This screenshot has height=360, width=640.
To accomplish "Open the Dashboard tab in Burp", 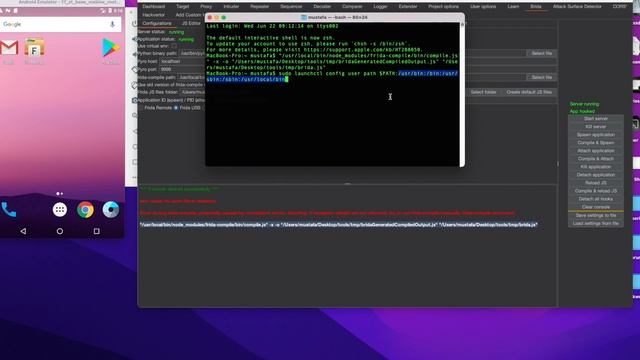I will 153,7.
